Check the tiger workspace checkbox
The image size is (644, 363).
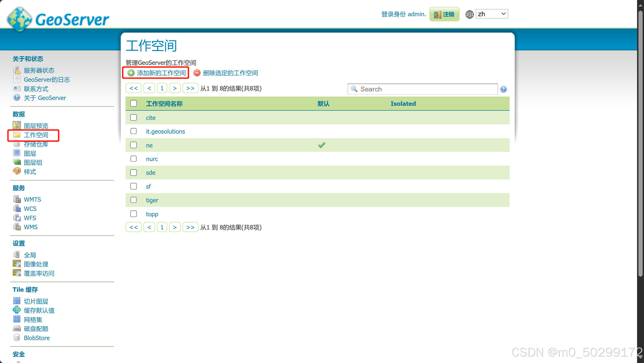[x=133, y=200]
